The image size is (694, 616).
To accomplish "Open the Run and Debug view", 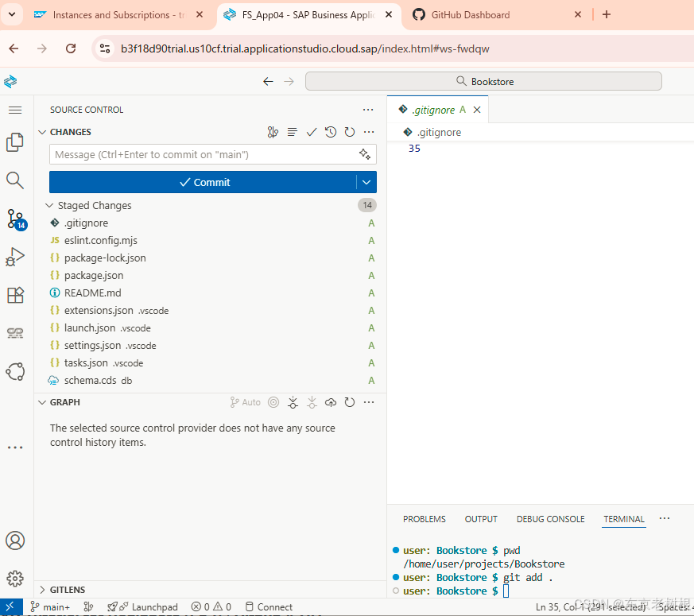I will tap(15, 257).
